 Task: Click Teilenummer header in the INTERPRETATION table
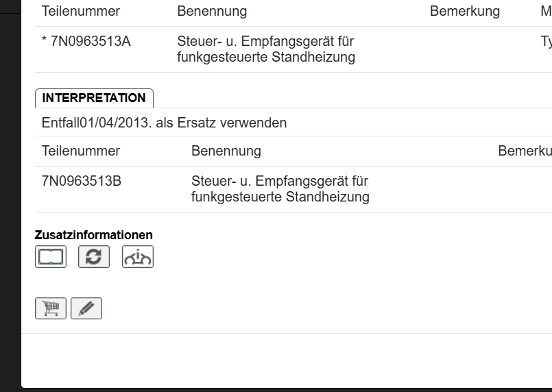coord(81,151)
